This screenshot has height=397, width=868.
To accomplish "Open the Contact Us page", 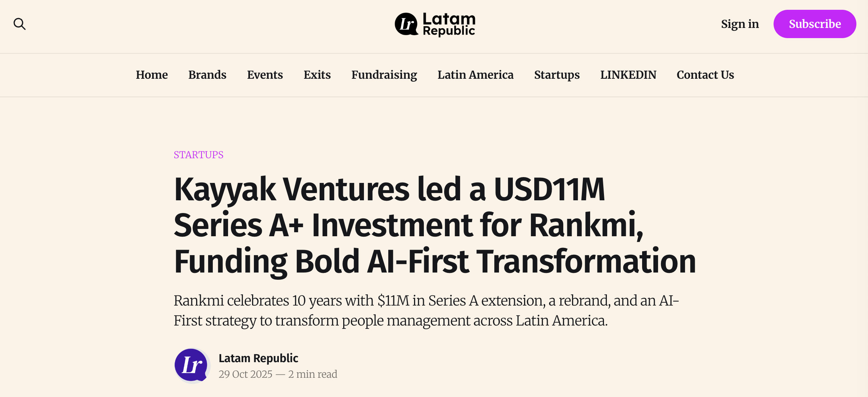I will pyautogui.click(x=705, y=75).
